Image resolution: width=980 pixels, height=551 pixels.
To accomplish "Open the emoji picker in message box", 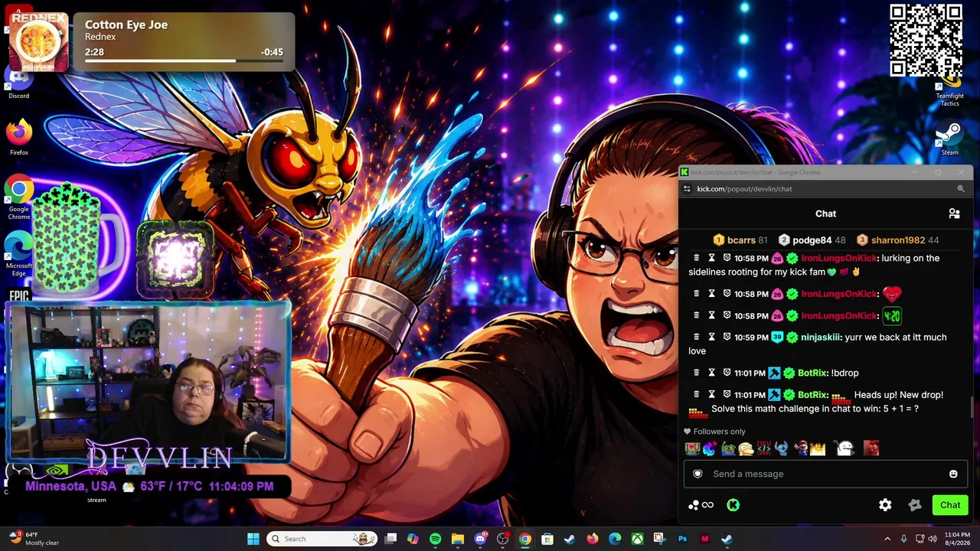I will (x=953, y=474).
